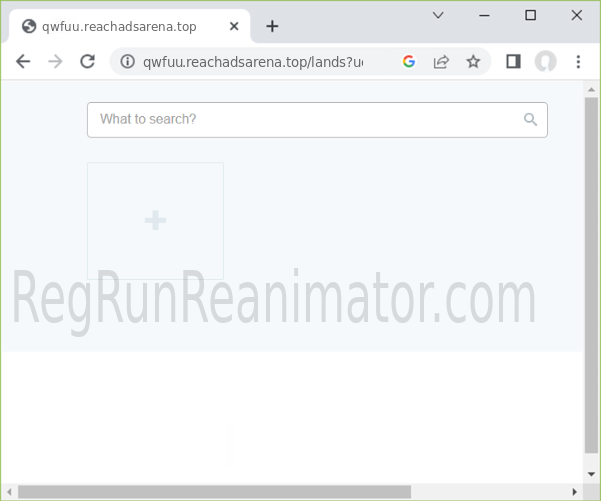601x501 pixels.
Task: Bookmark this tab with star icon
Action: 473,62
